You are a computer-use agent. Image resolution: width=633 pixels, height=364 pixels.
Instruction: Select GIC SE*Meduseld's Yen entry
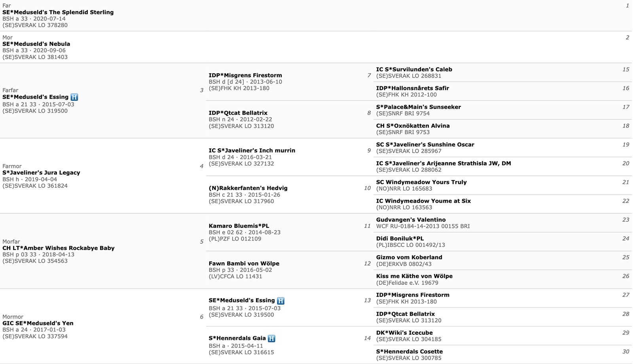38,323
